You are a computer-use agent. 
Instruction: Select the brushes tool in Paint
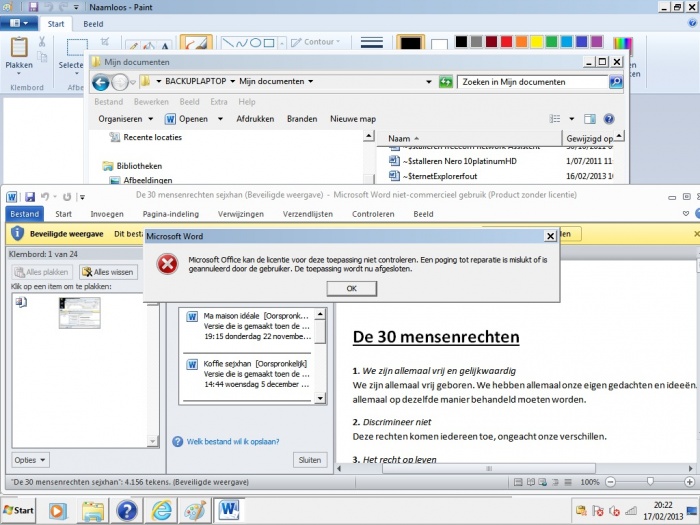tap(196, 43)
